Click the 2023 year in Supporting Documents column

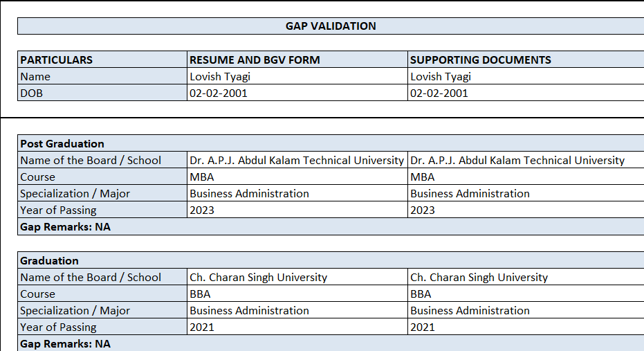point(524,210)
